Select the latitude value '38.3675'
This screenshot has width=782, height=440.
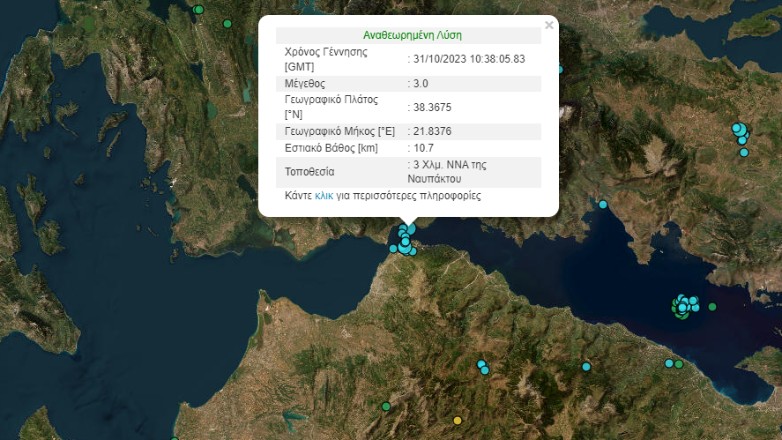pos(432,107)
